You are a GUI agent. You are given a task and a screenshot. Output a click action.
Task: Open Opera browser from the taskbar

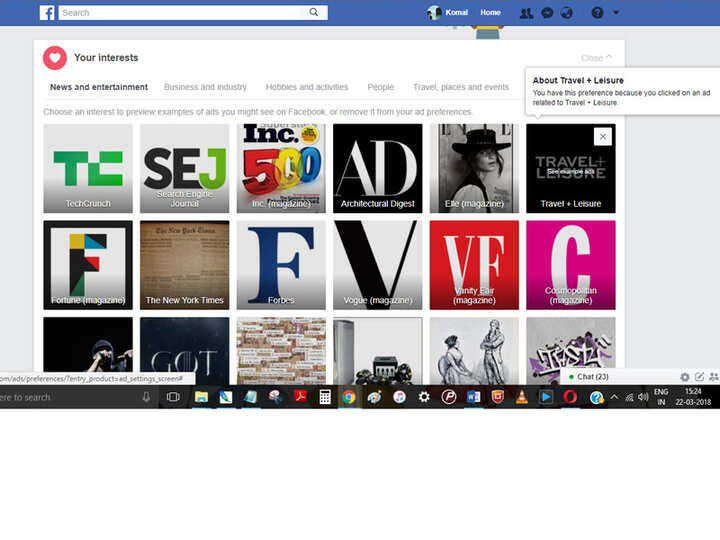[x=570, y=397]
